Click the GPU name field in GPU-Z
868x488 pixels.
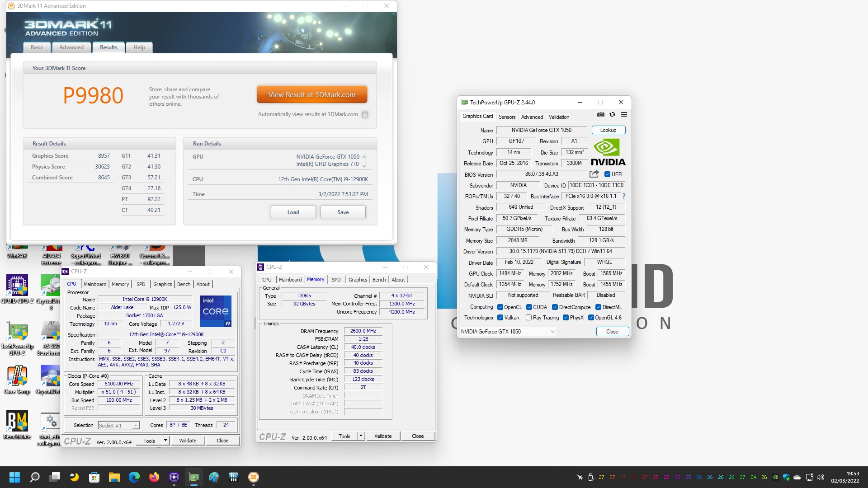[541, 130]
